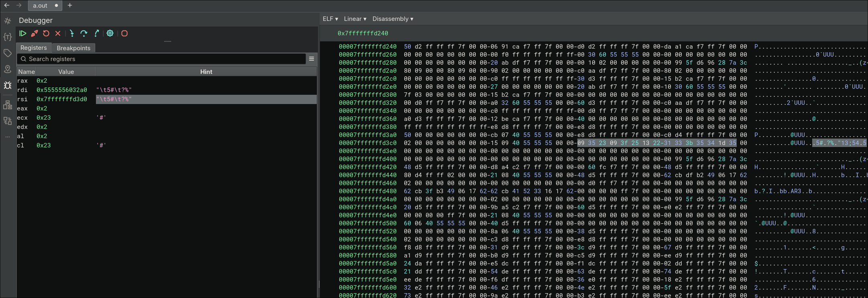Screen dimensions: 868x298
Task: Open the Linear view dropdown
Action: pos(355,19)
